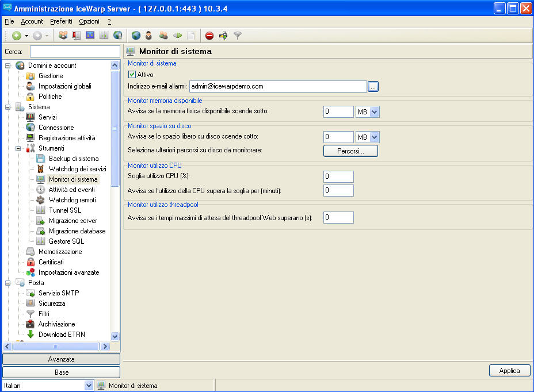Click the Watchdog dei servizi dog icon
The width and height of the screenshot is (534, 392).
pyautogui.click(x=40, y=169)
